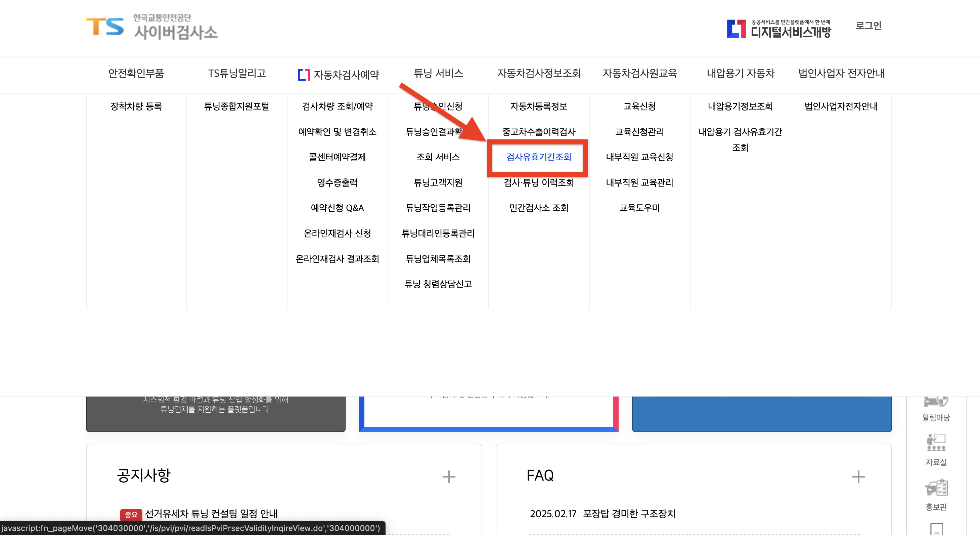Click the 로그인 link
The height and width of the screenshot is (535, 980).
click(868, 26)
